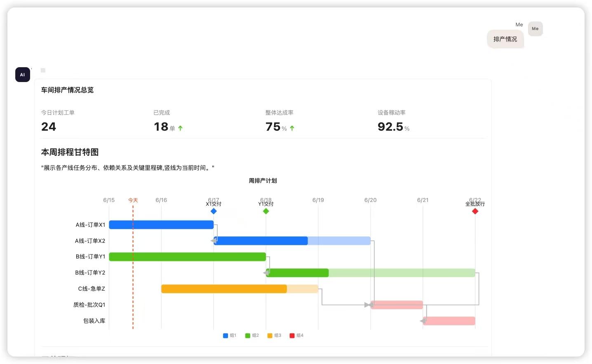Viewport: 592px width, 364px height.
Task: Click the dependency arrow into 质检-批次Q1
Action: (368, 305)
